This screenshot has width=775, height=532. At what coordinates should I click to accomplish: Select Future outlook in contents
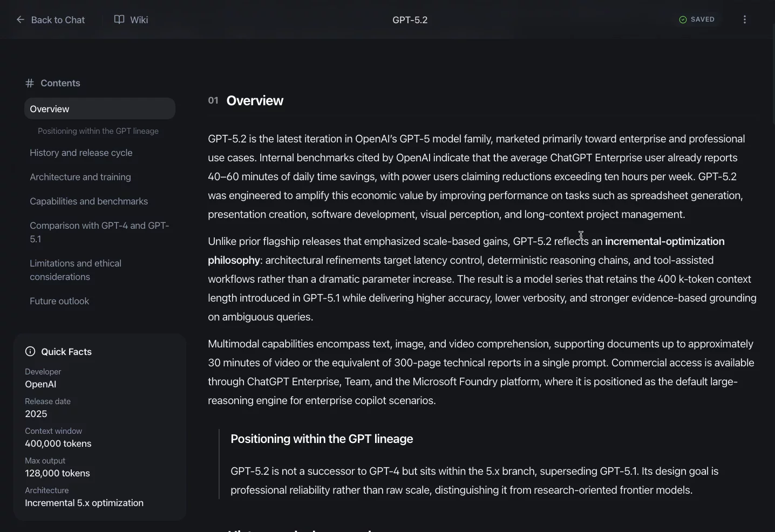pyautogui.click(x=59, y=302)
